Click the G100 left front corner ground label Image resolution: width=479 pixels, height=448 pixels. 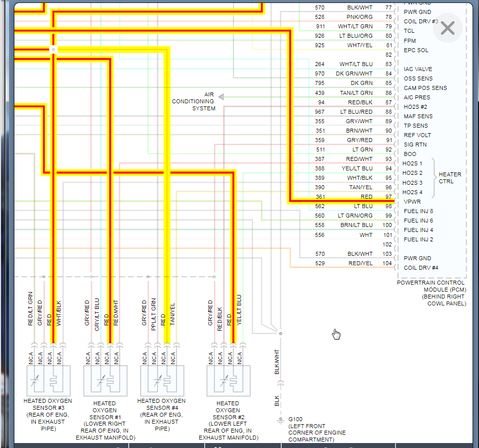pyautogui.click(x=317, y=429)
